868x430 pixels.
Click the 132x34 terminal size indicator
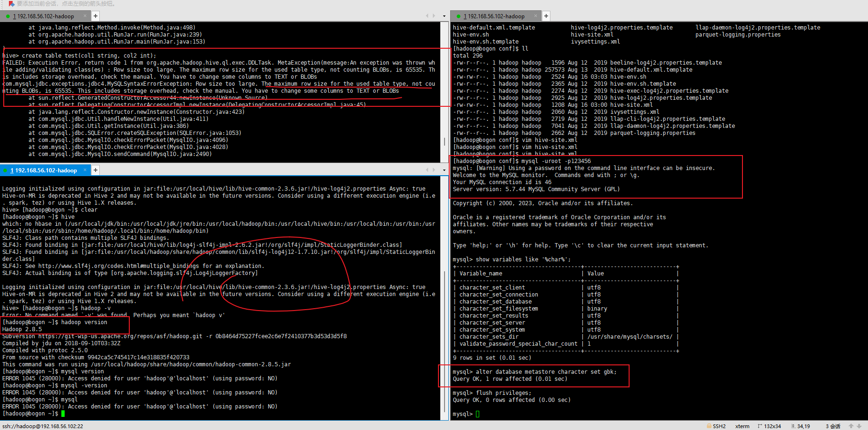click(772, 426)
